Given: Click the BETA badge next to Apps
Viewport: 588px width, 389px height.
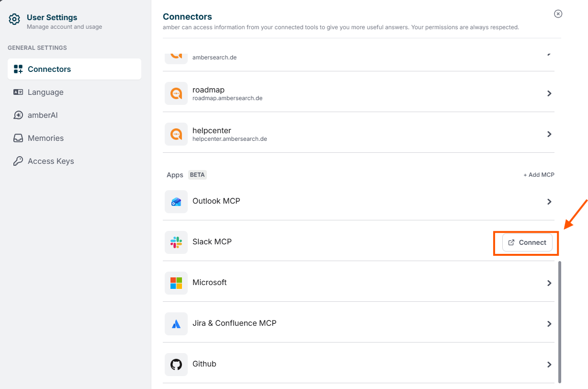Looking at the screenshot, I should [197, 175].
